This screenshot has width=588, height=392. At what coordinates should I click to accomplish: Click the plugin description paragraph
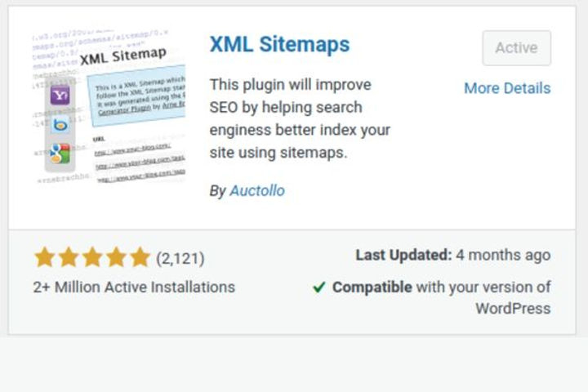(300, 118)
